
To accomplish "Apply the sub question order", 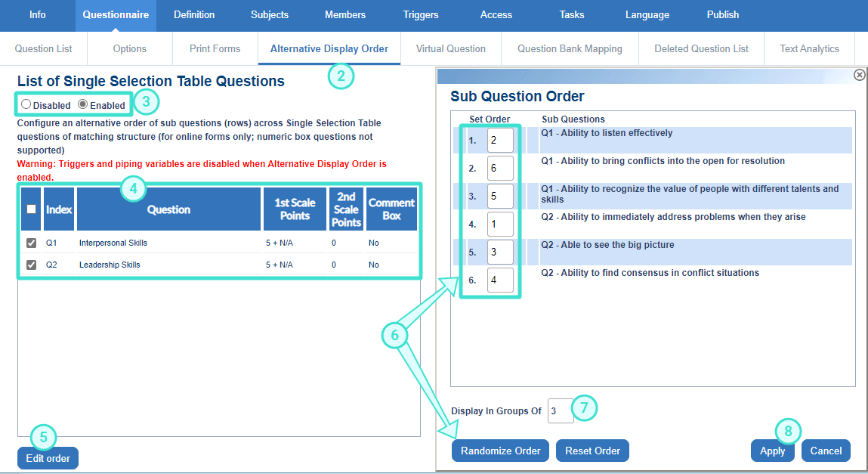I will click(772, 451).
